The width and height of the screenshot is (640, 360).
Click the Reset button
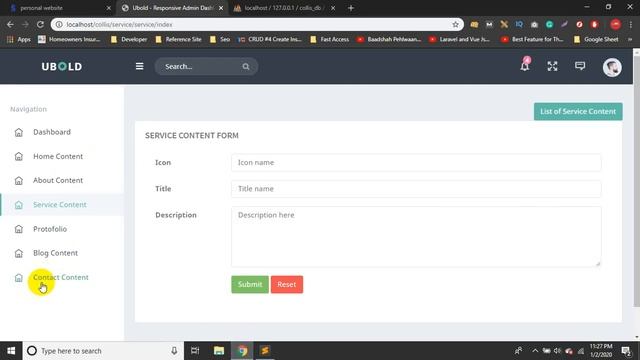click(x=287, y=284)
